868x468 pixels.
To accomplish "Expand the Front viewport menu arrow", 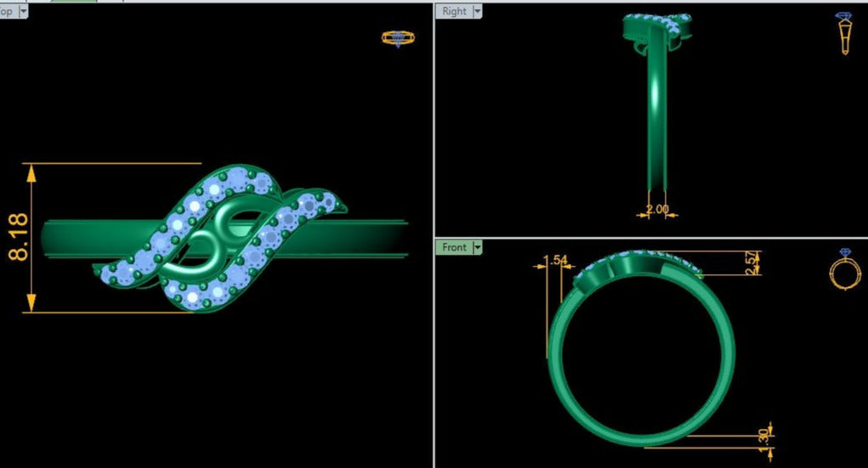I will click(477, 247).
